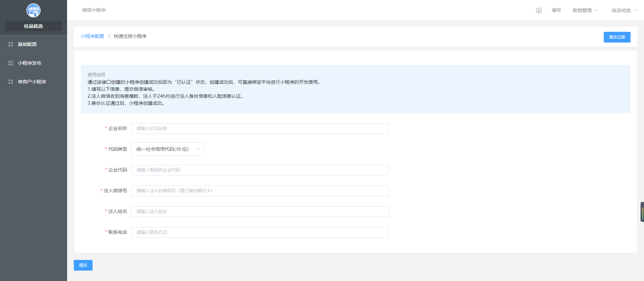Click into the 法人微信号 field

(x=260, y=191)
